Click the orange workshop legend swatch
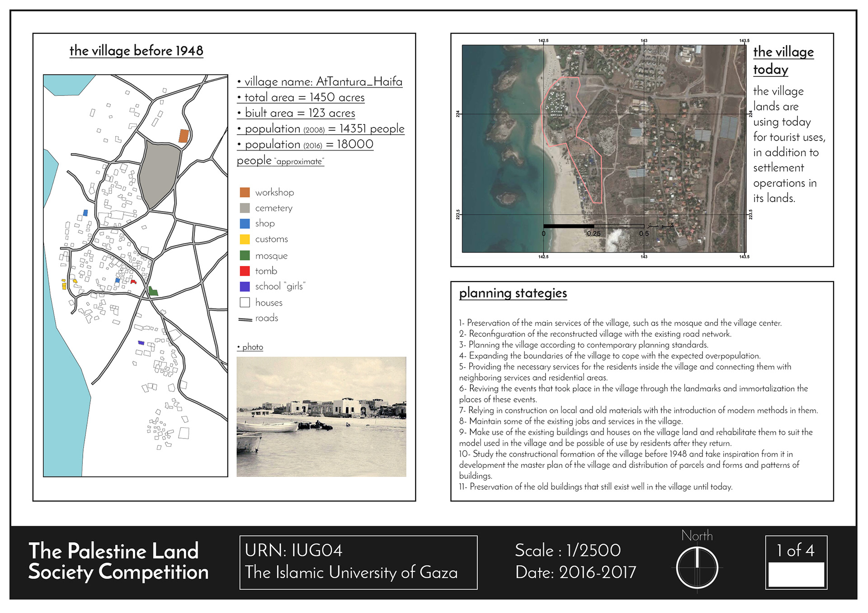The width and height of the screenshot is (868, 613). [245, 192]
